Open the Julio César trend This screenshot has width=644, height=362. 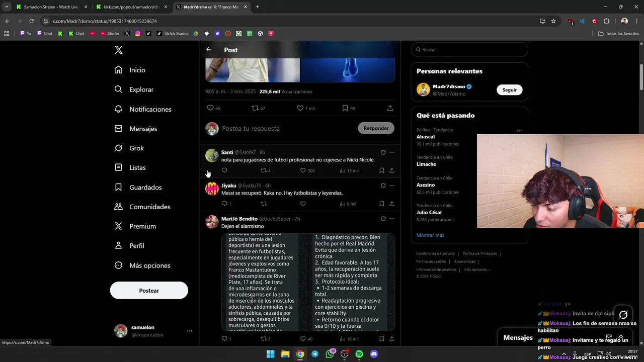(x=429, y=213)
